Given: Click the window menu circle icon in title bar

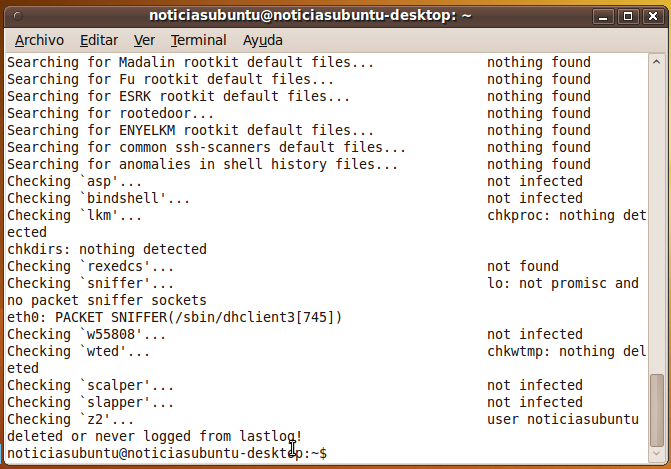Looking at the screenshot, I should click(x=18, y=16).
